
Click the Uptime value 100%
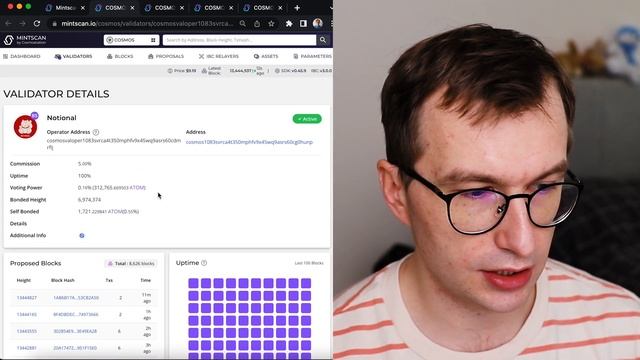click(84, 176)
